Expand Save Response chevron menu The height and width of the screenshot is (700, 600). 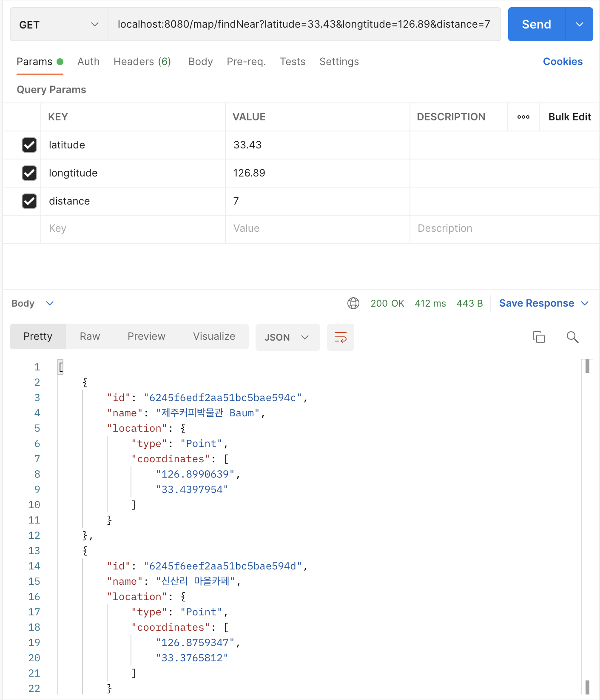pos(585,303)
